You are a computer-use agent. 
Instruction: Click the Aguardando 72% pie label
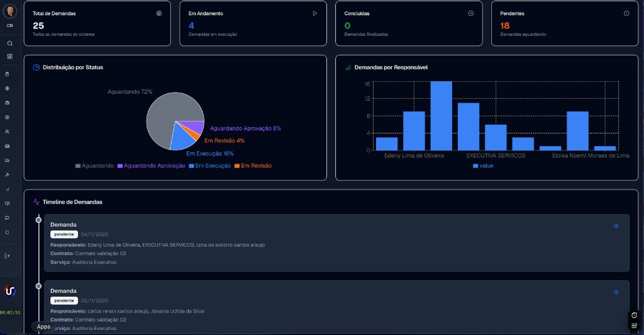[x=130, y=92]
